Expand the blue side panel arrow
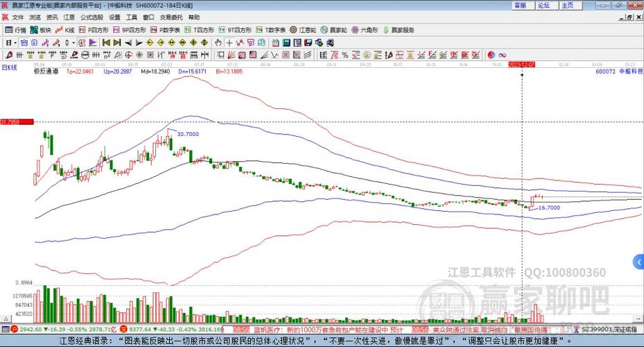 point(638,262)
